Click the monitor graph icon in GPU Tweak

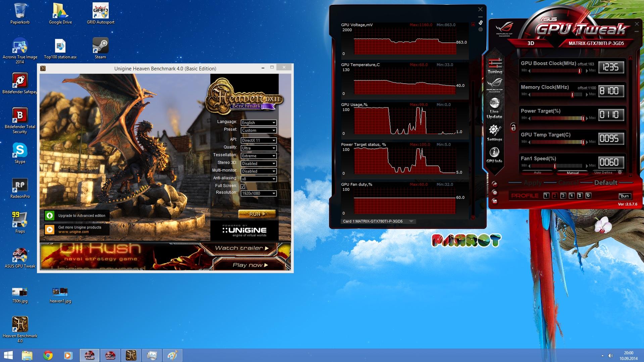click(495, 201)
